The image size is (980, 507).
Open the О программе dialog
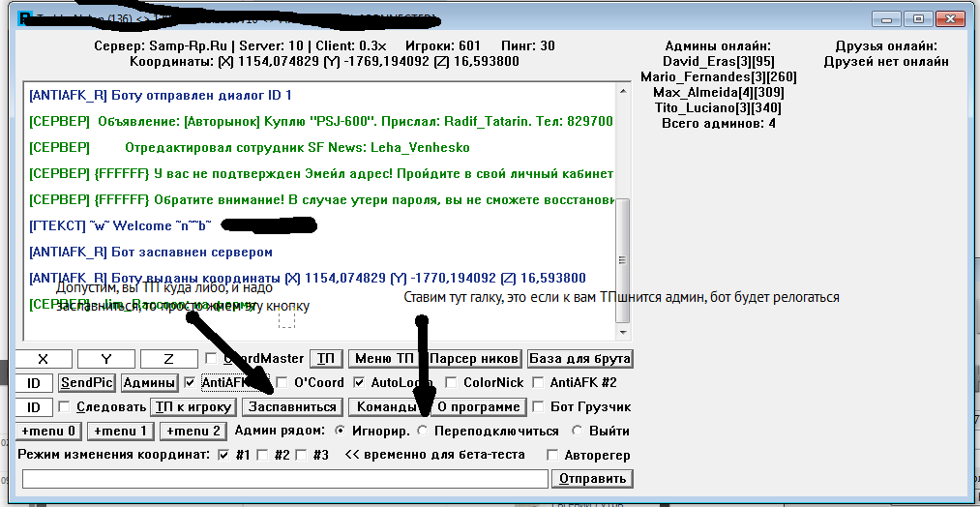[479, 406]
